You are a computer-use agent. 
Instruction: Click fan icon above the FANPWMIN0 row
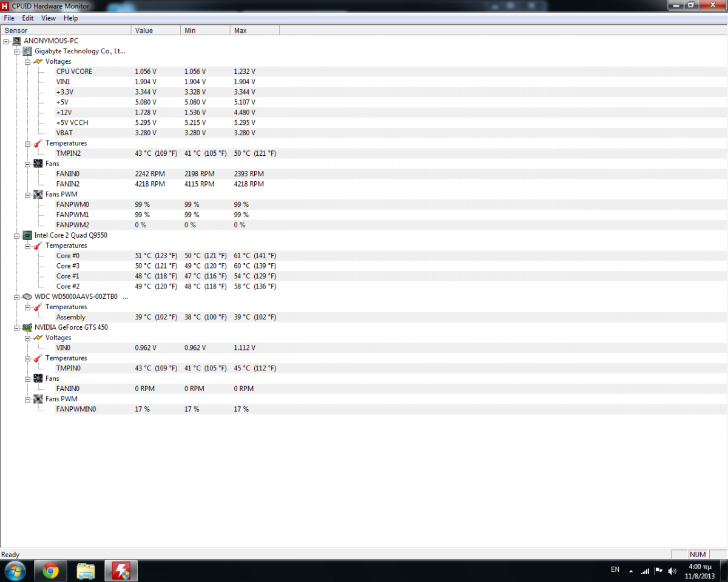click(38, 400)
